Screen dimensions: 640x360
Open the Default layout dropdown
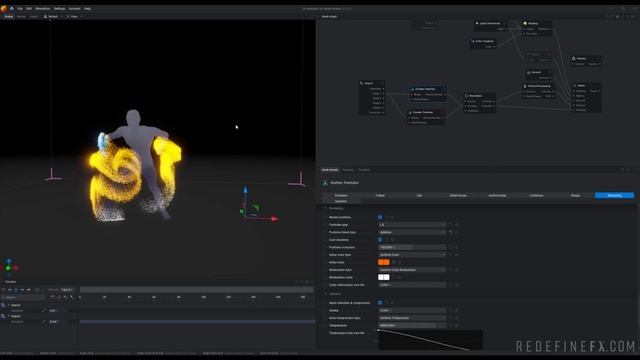(x=52, y=17)
